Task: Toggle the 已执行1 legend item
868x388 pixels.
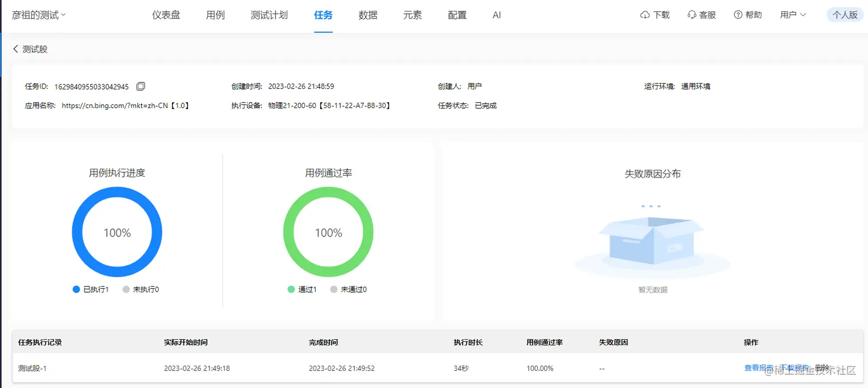Action: coord(91,289)
